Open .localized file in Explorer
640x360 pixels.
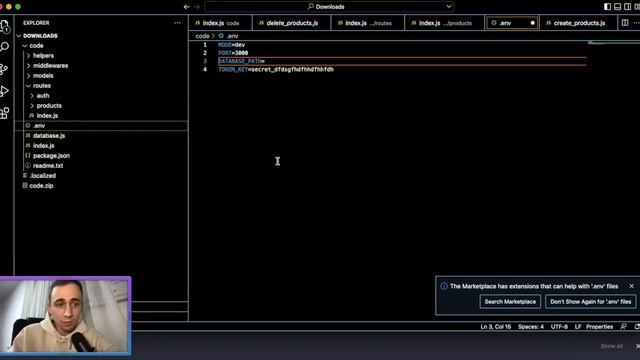pos(101,176)
